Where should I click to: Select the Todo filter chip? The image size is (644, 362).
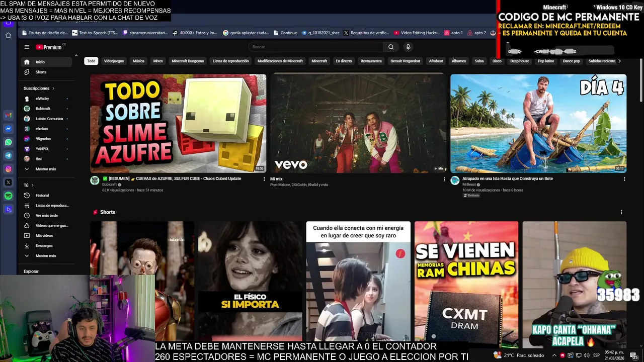click(x=91, y=61)
